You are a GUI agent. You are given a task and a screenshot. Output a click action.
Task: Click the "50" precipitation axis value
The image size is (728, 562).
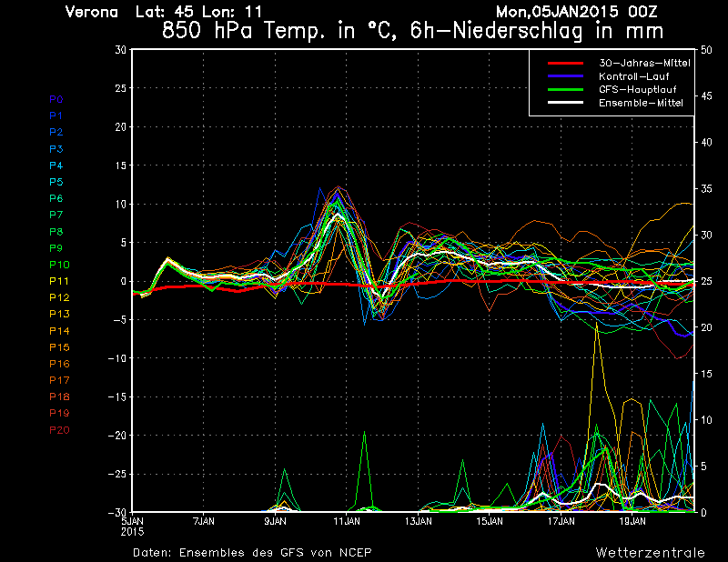(x=706, y=50)
